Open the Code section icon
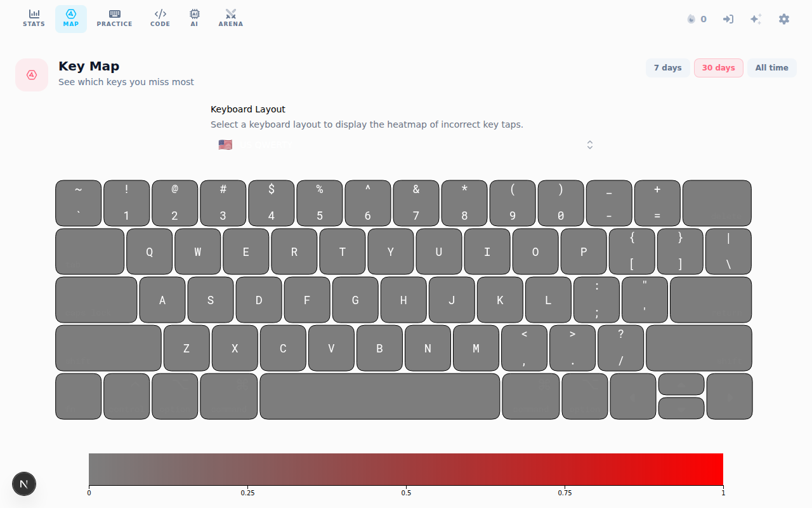 (160, 13)
